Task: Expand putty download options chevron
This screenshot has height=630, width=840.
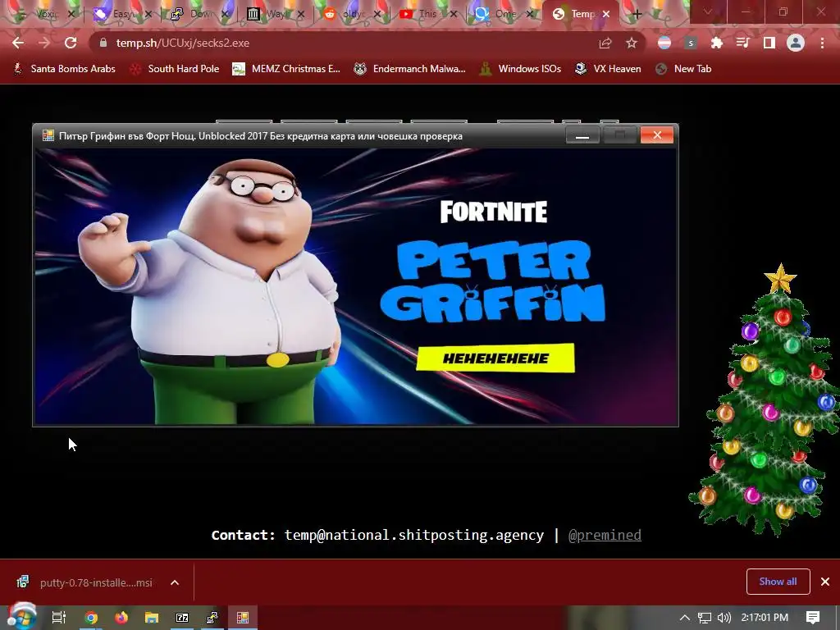Action: tap(175, 582)
